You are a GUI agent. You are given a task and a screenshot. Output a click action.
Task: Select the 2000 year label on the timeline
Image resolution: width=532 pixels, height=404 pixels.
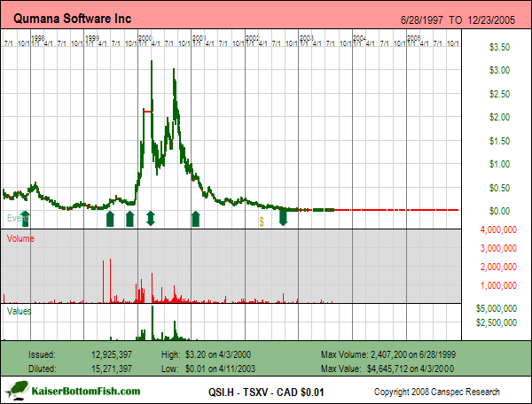(x=145, y=38)
